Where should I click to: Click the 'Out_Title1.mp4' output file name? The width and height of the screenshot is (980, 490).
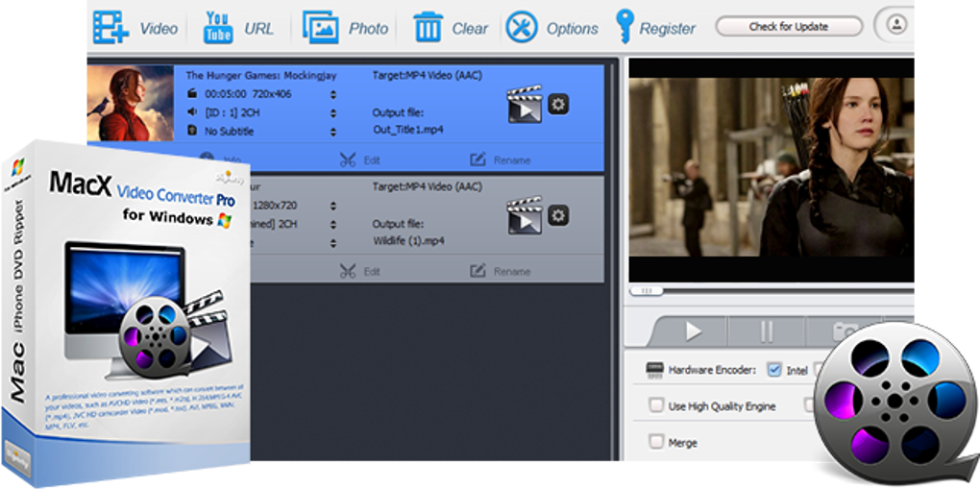click(408, 130)
